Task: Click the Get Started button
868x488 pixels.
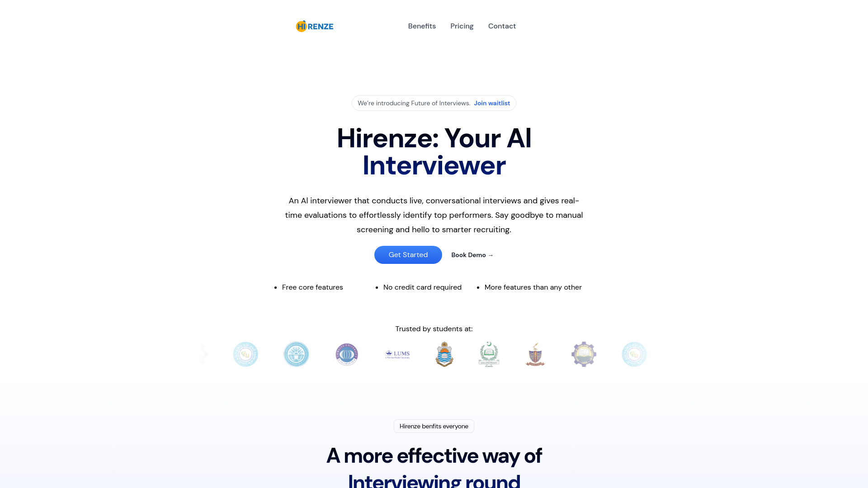Action: [408, 254]
